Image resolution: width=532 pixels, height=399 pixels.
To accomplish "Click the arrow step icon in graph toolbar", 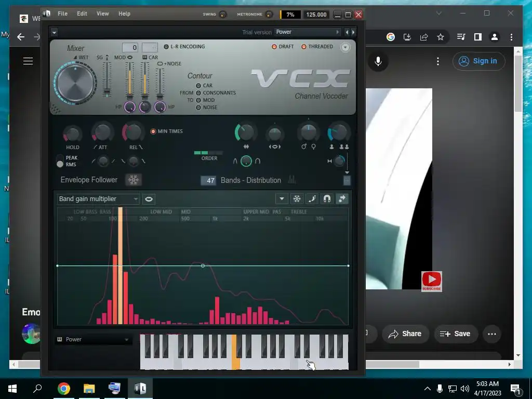I will click(x=342, y=199).
